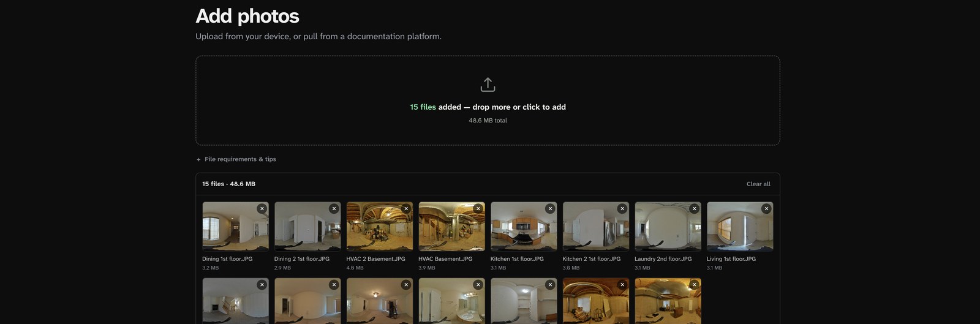
Task: Open the Dining 2 1st floor.JPG thumbnail
Action: (x=307, y=227)
